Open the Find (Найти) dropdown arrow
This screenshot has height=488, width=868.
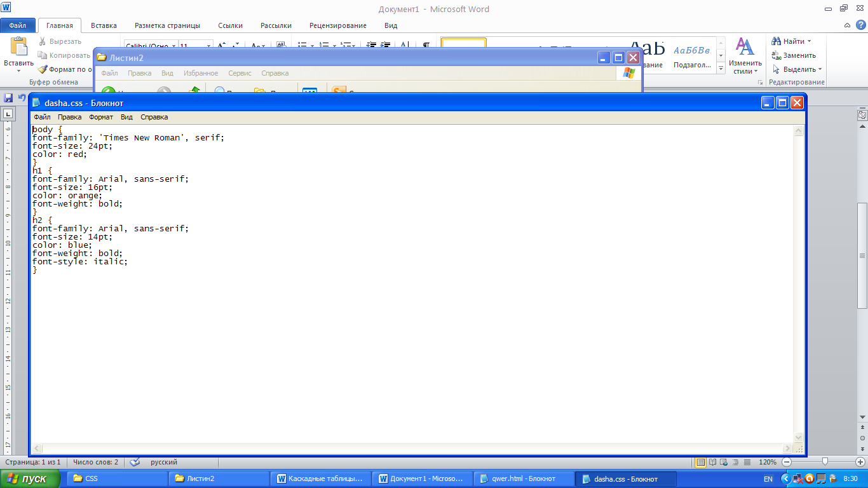point(809,41)
